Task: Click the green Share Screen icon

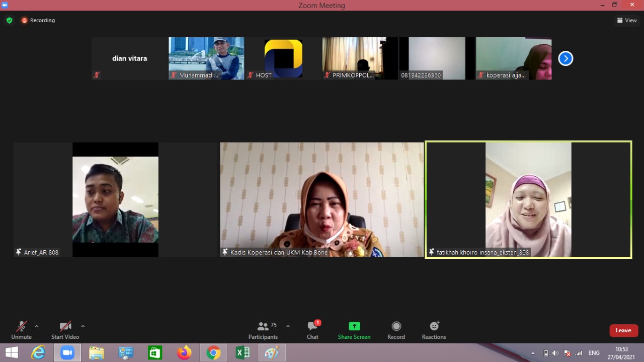Action: coord(354,326)
